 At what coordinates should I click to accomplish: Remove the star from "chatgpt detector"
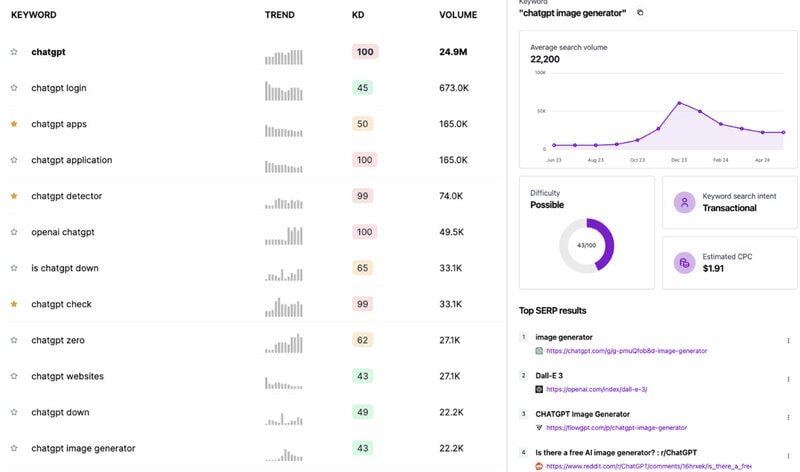[14, 195]
